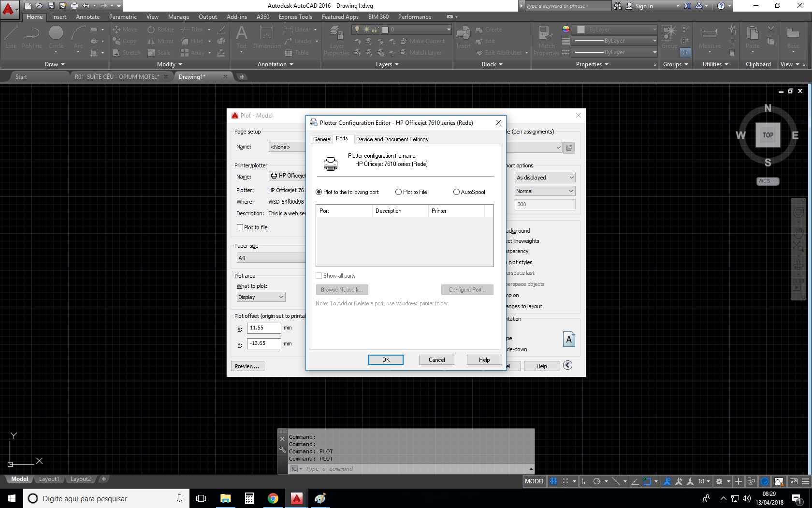This screenshot has height=508, width=812.
Task: Confirm with the OK button
Action: (x=385, y=359)
